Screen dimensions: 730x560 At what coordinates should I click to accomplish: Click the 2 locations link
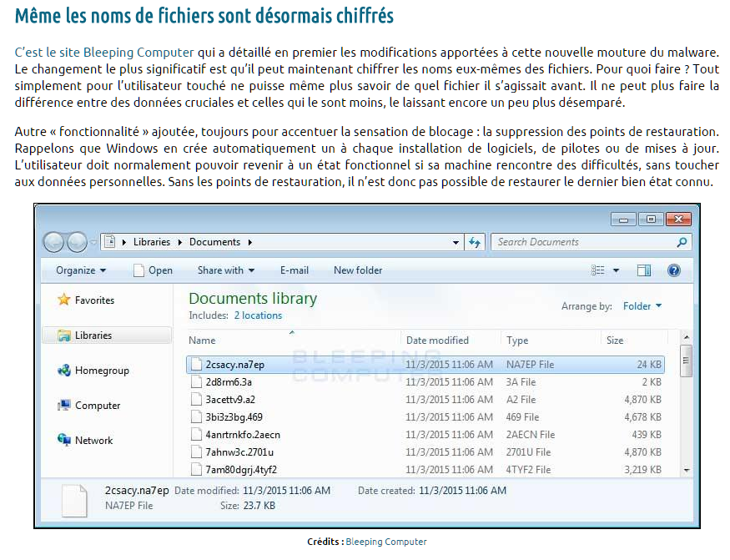tap(258, 315)
